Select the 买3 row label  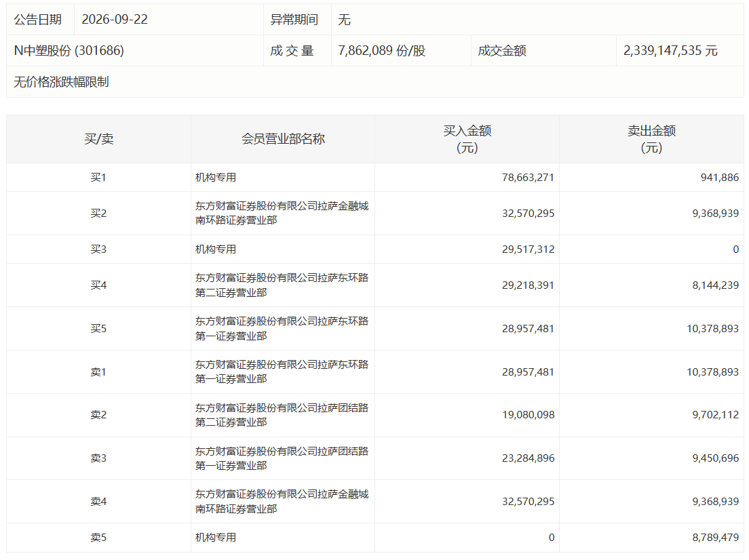(98, 249)
